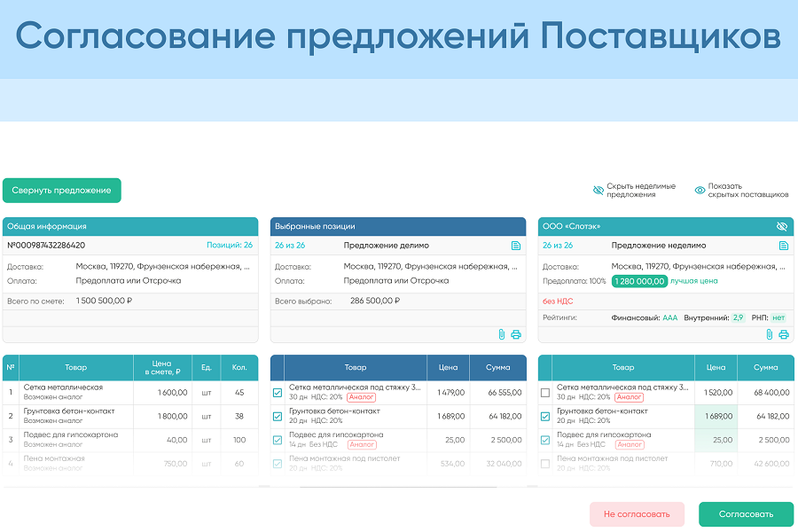Print the Выбранные позиции offer
The height and width of the screenshot is (532, 798).
[516, 334]
